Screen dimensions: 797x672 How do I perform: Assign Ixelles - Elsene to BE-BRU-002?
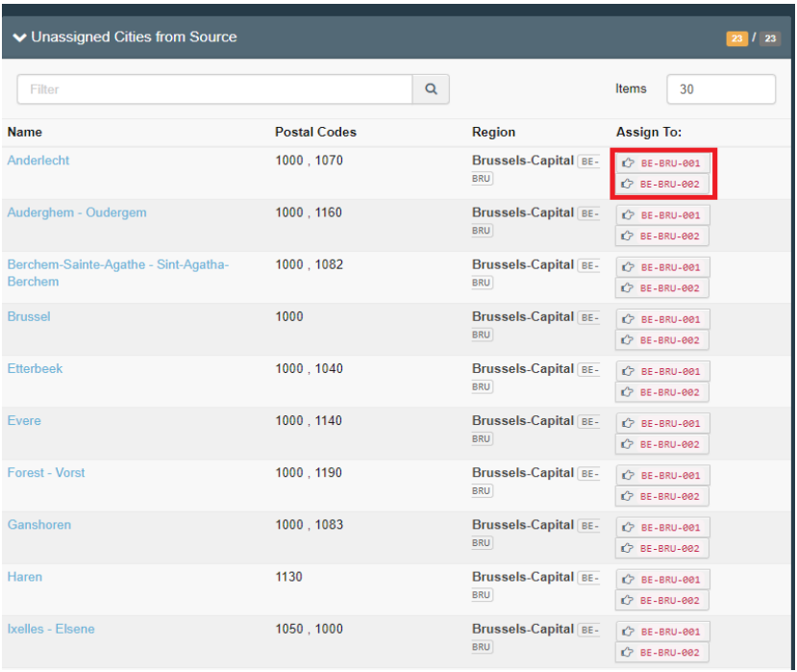coord(661,652)
